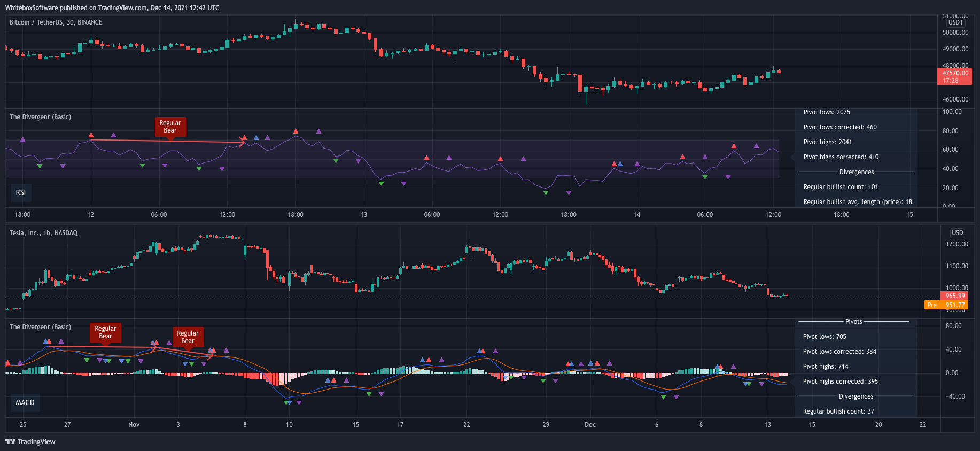Click the upper The Divergent (Basic) indicator title
This screenshot has width=980, height=451.
click(40, 117)
